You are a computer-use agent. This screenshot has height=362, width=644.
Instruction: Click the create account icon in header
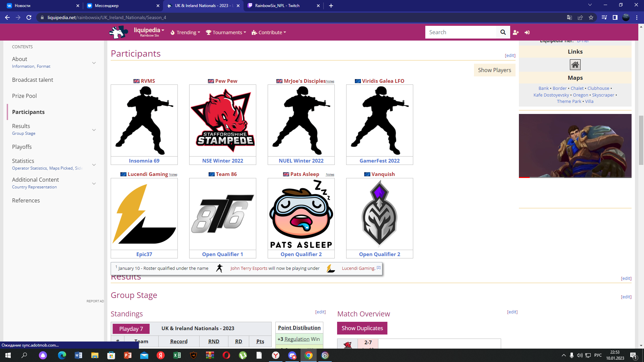pyautogui.click(x=516, y=32)
